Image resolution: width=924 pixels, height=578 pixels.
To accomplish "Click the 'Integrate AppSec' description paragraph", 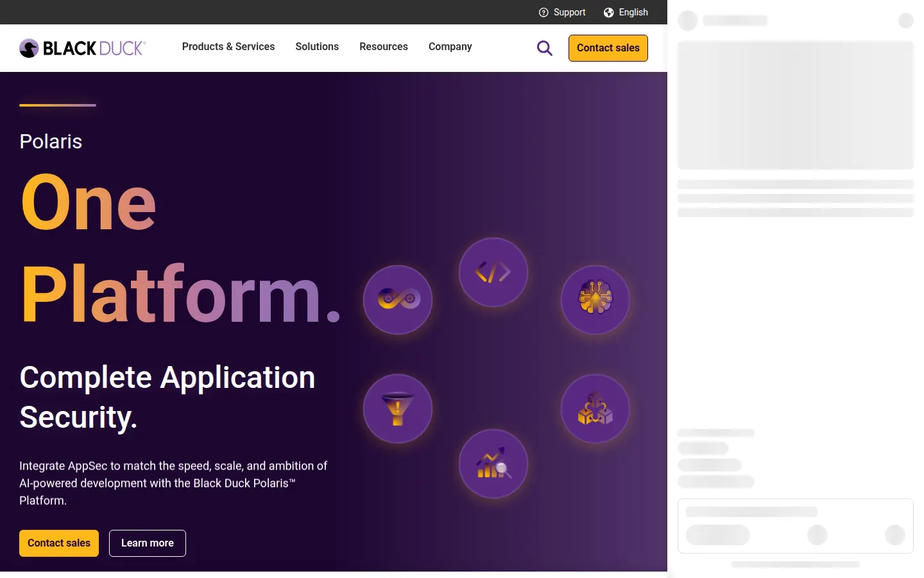I will (173, 483).
